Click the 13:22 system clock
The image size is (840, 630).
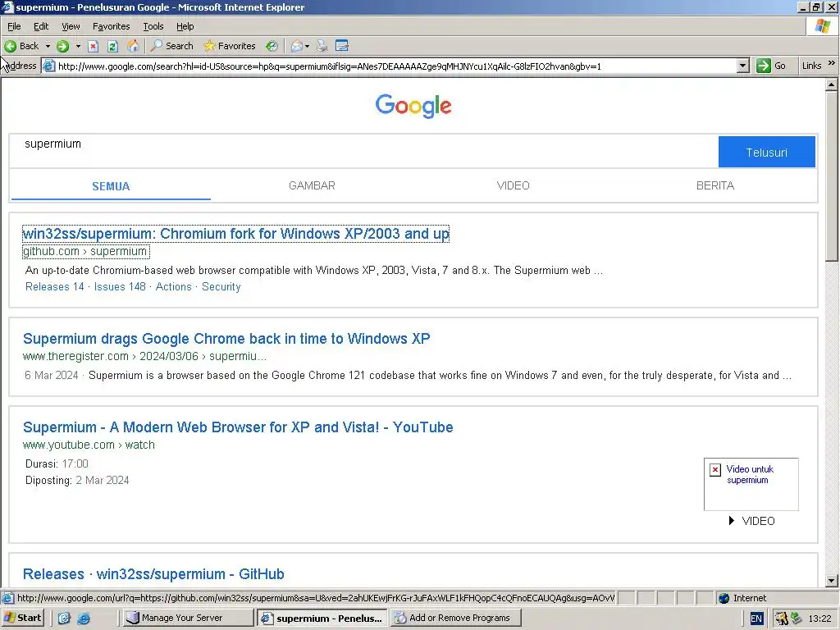tap(819, 619)
